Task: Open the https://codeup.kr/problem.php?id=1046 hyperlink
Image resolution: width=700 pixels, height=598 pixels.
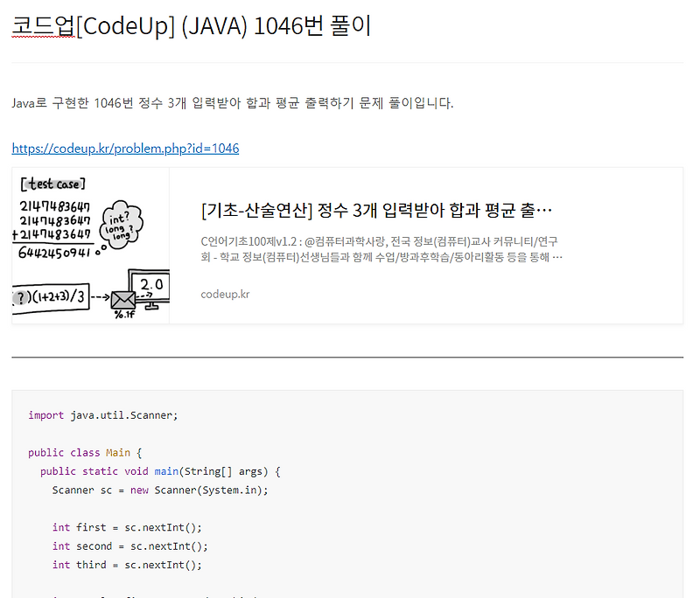Action: [125, 148]
